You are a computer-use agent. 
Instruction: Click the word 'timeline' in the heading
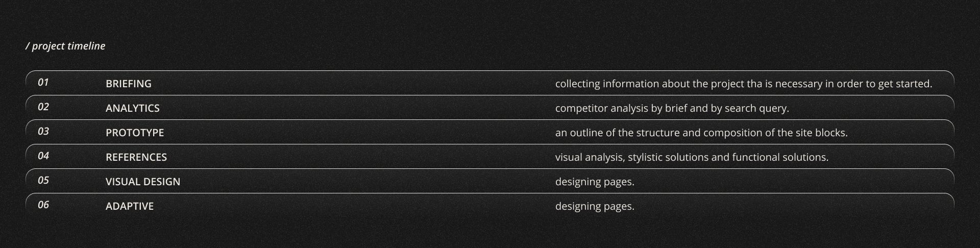pyautogui.click(x=86, y=46)
